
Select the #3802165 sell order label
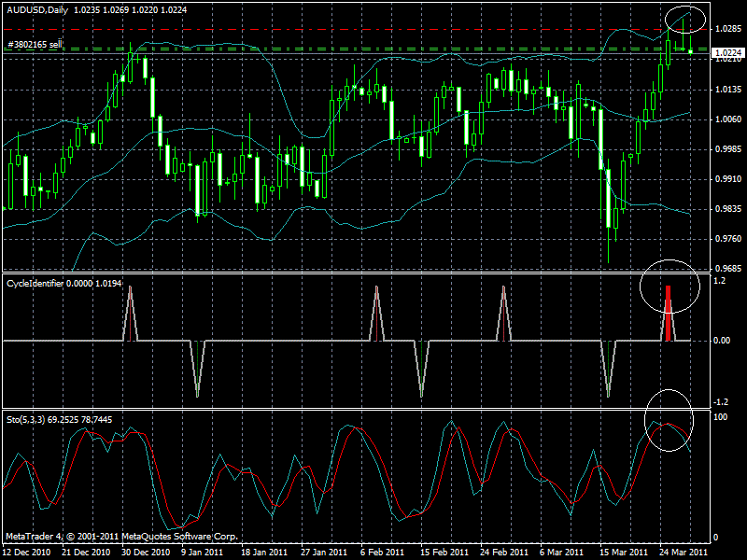[35, 45]
